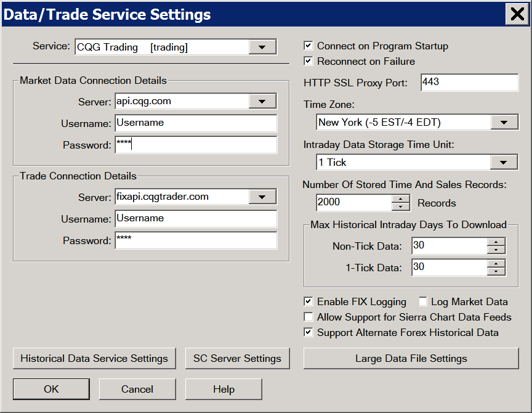Image resolution: width=532 pixels, height=413 pixels.
Task: Open Historical Data Service Settings
Action: click(x=94, y=358)
